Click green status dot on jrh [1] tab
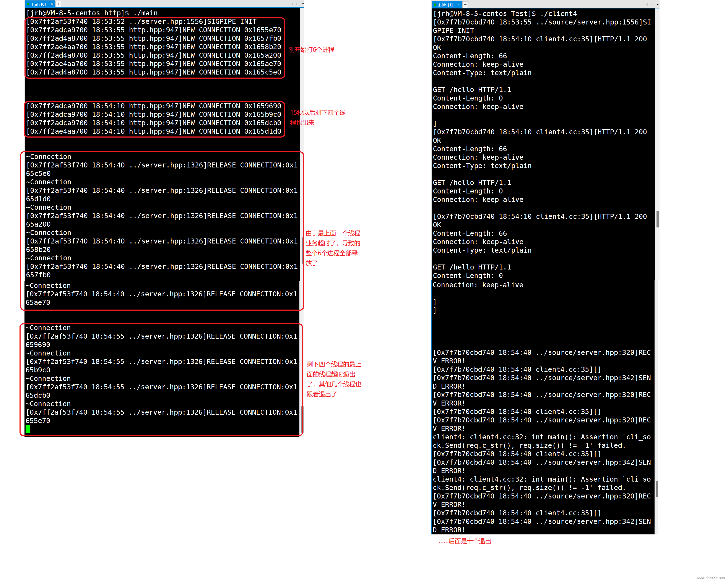The image size is (728, 581). point(435,5)
